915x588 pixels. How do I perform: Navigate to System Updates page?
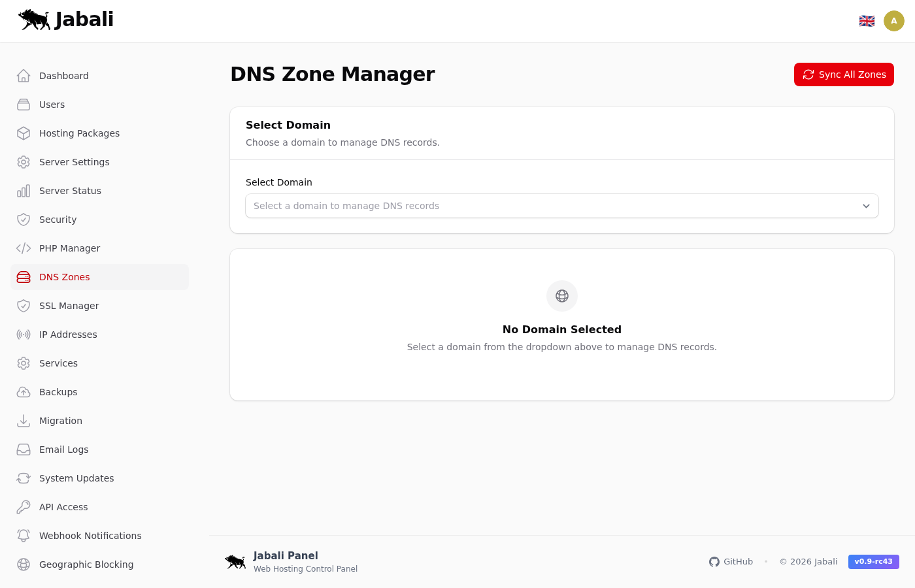(76, 478)
